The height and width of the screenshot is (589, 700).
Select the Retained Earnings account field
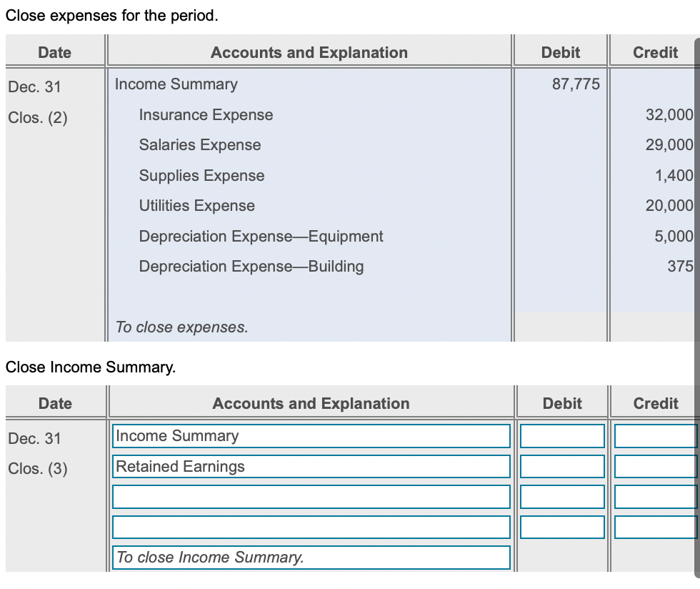pos(311,466)
